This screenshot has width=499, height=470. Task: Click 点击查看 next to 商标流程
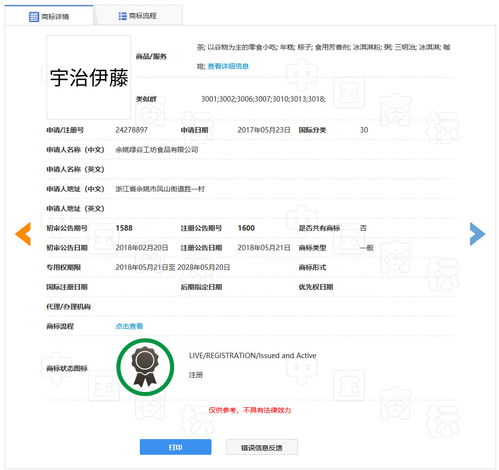[x=129, y=326]
